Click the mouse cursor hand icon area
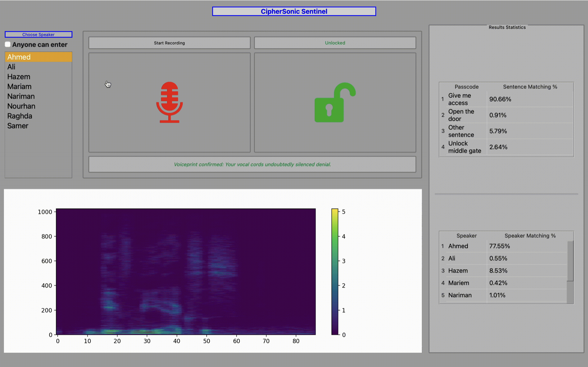Image resolution: width=588 pixels, height=367 pixels. click(108, 84)
